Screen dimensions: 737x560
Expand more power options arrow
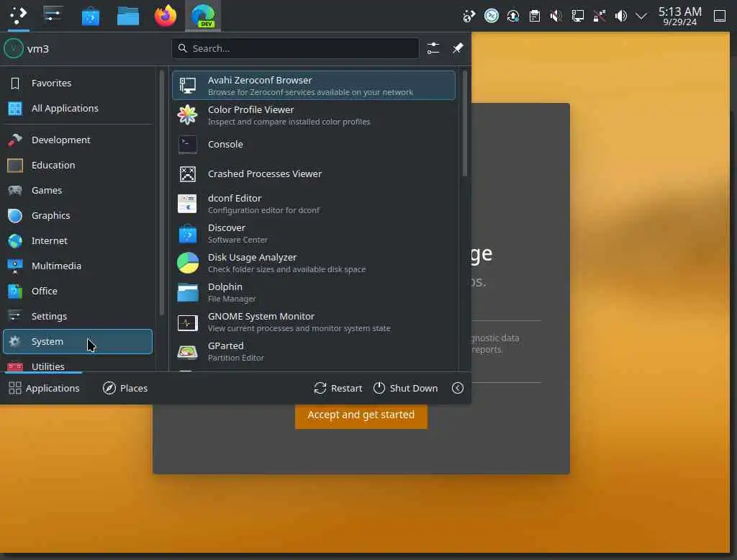458,388
